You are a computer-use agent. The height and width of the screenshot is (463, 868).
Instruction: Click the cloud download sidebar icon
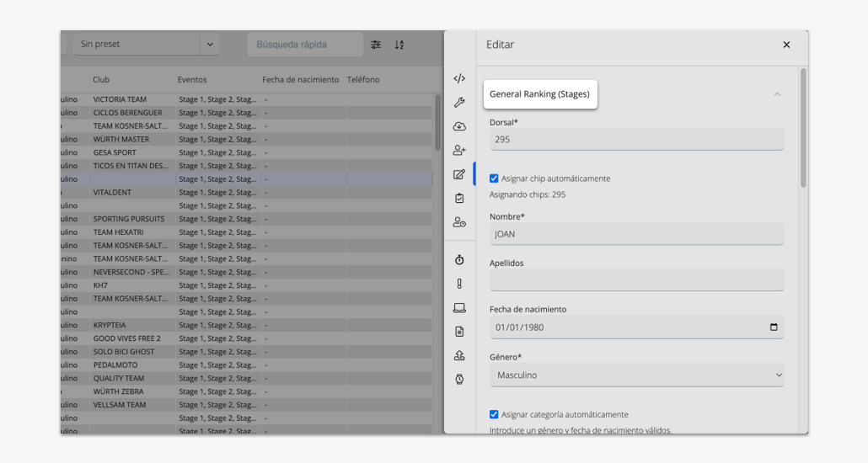(459, 126)
